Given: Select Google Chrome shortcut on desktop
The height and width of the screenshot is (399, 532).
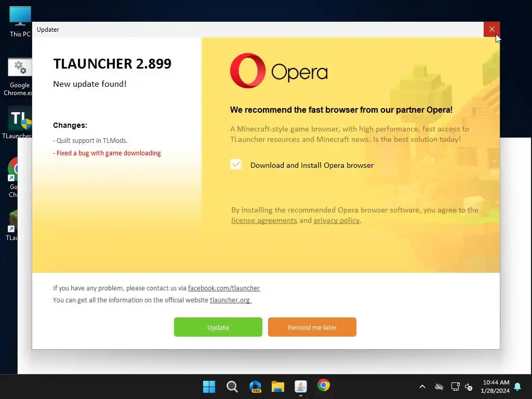Looking at the screenshot, I should point(13,177).
